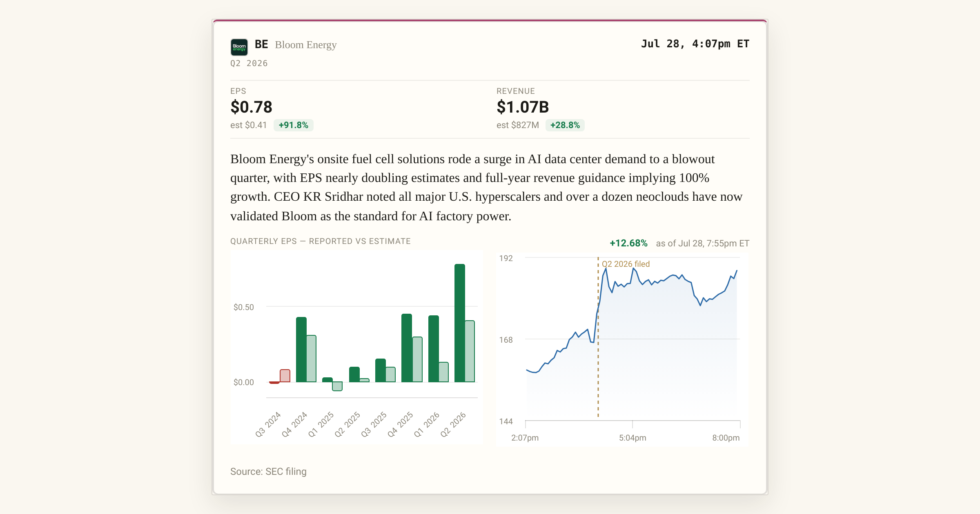The height and width of the screenshot is (514, 980).
Task: Click the EPS value $0.78
Action: [x=251, y=107]
